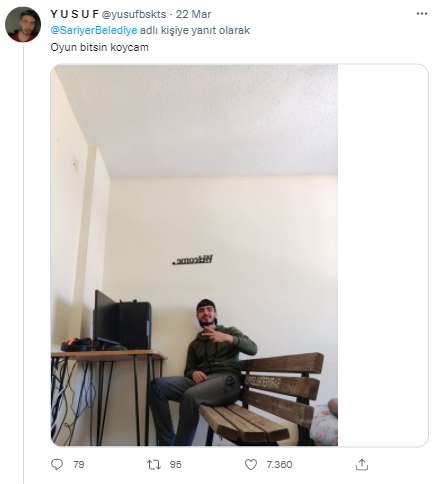Click the retweet arrows icon

[154, 464]
